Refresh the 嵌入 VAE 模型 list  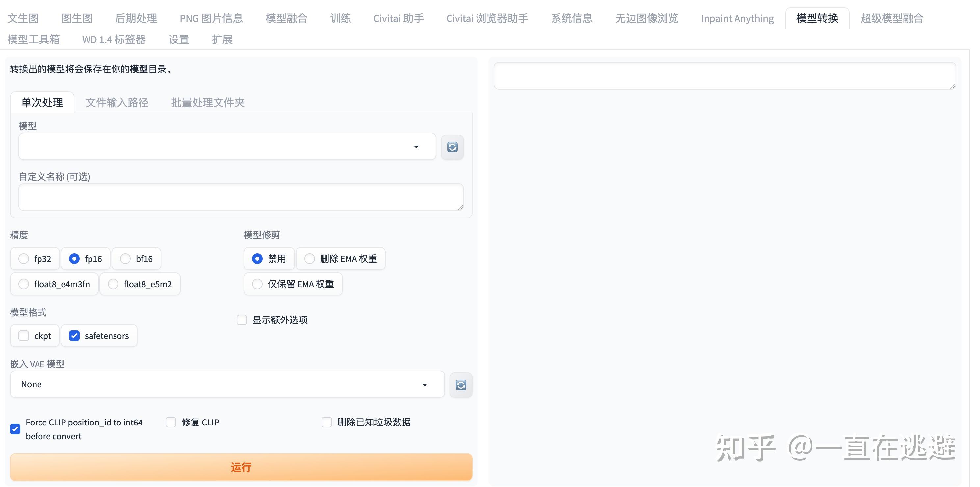click(460, 385)
